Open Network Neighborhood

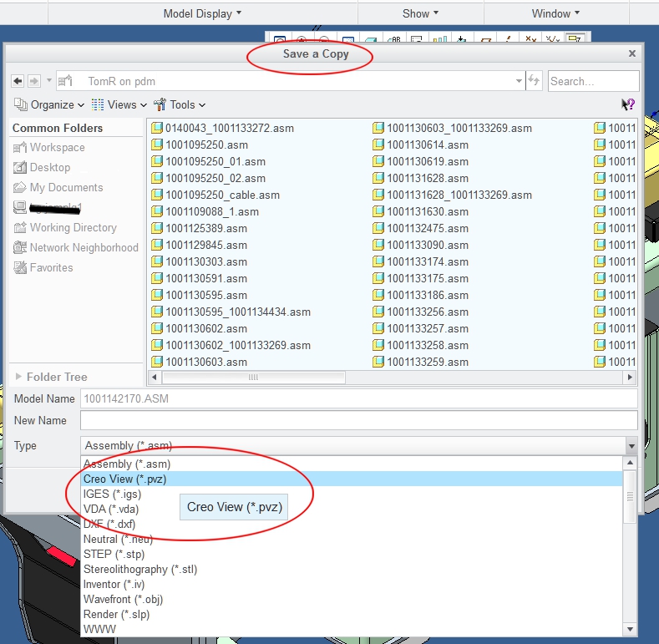76,247
